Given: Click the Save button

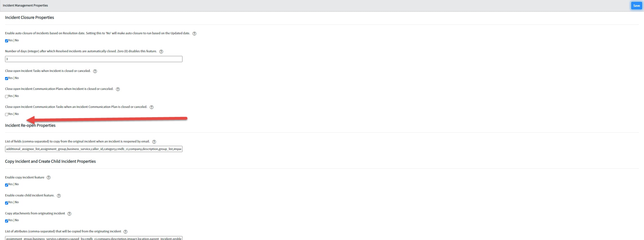Looking at the screenshot, I should coord(636,6).
